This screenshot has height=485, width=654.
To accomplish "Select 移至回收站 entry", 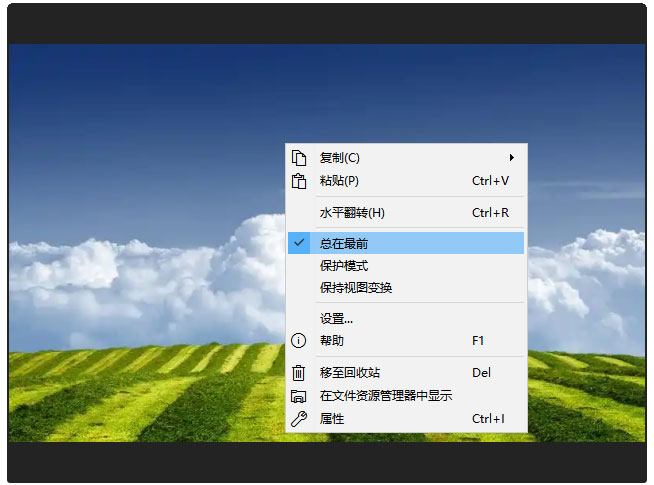I will click(x=406, y=372).
